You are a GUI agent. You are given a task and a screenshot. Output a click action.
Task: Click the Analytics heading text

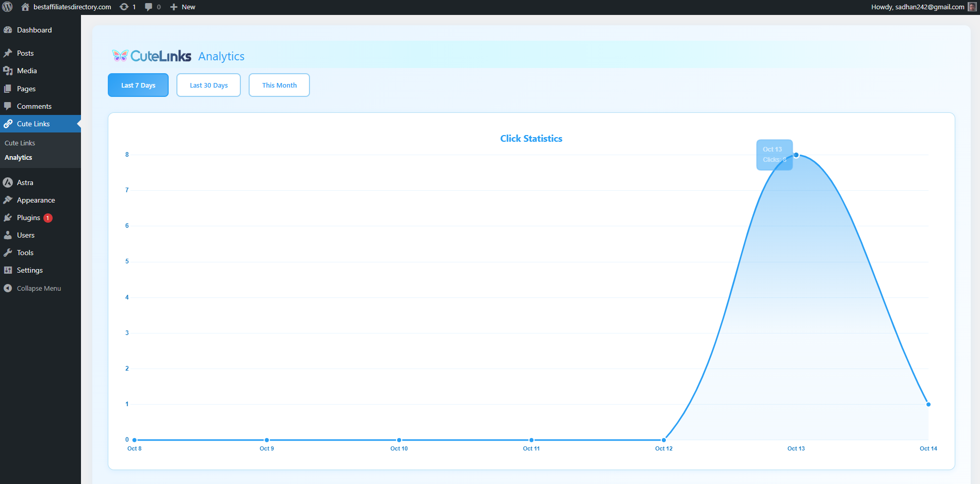[x=221, y=56]
